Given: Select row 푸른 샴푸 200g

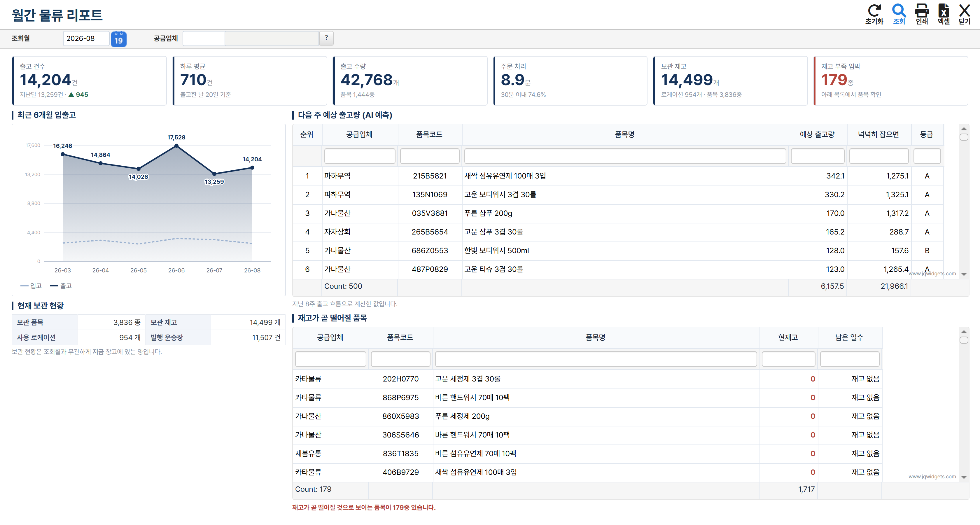Looking at the screenshot, I should click(x=618, y=213).
